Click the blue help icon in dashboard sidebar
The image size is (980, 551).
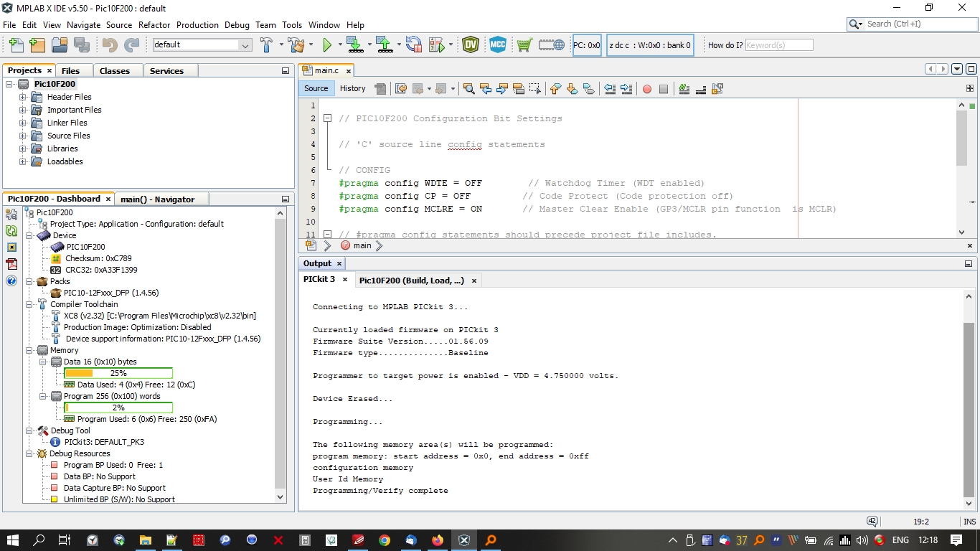coord(11,280)
